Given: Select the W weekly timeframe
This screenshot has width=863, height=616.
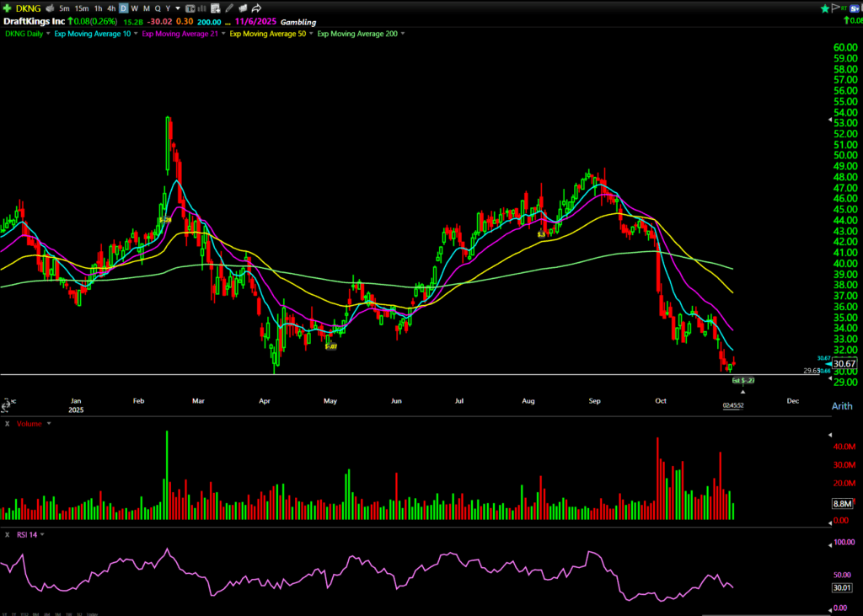Looking at the screenshot, I should pos(134,8).
